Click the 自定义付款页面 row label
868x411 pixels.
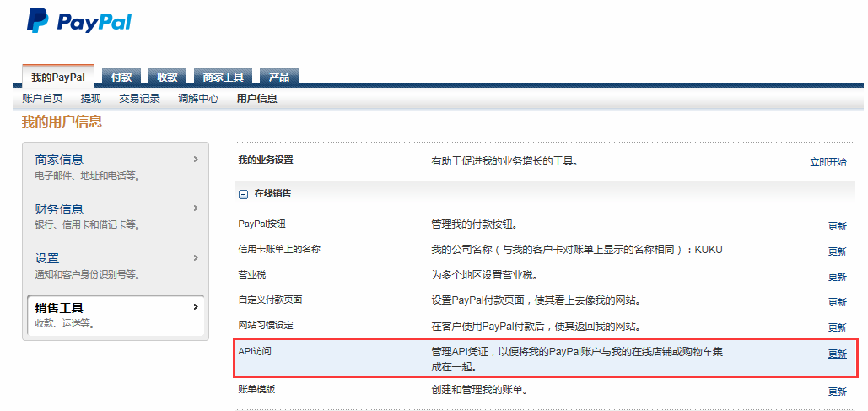tap(270, 300)
